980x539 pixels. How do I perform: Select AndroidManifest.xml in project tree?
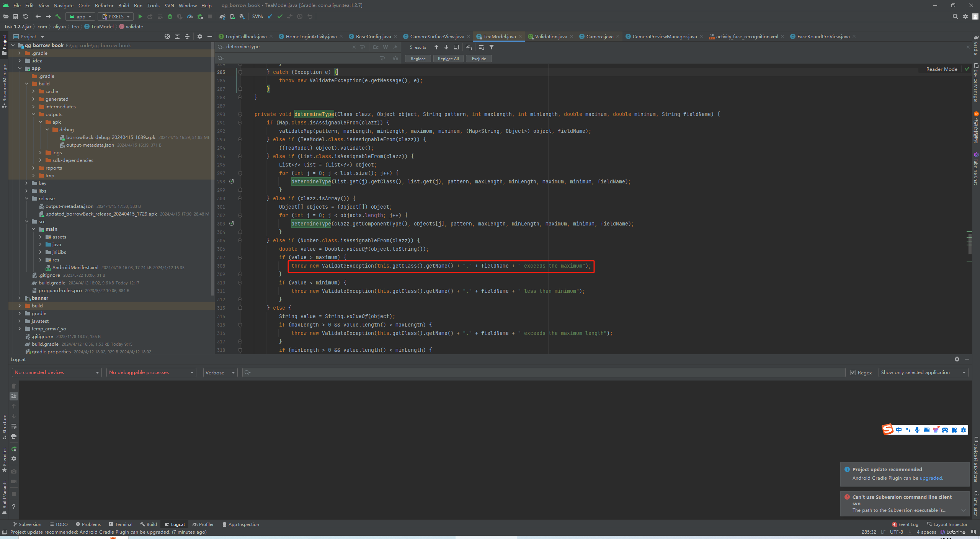pos(75,268)
